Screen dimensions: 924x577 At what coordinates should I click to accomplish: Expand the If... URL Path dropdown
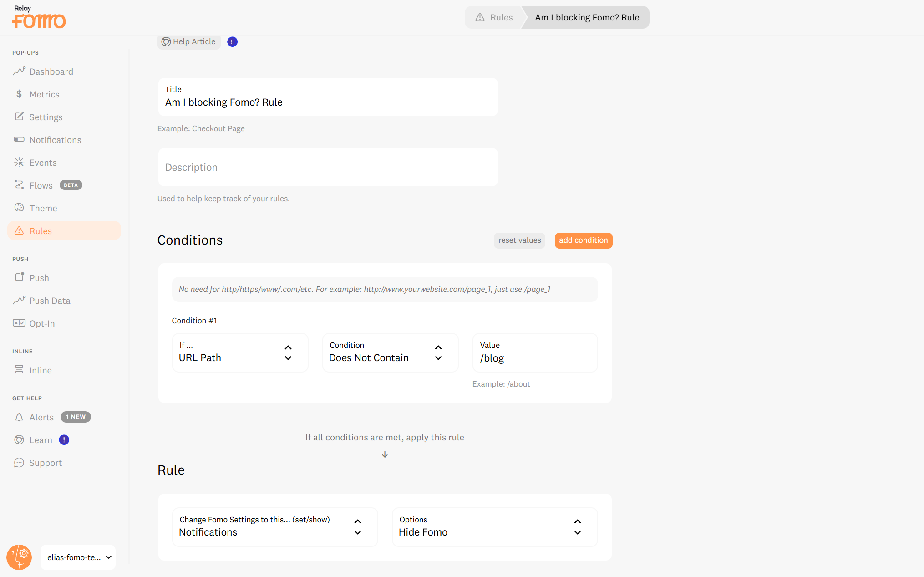(x=240, y=352)
